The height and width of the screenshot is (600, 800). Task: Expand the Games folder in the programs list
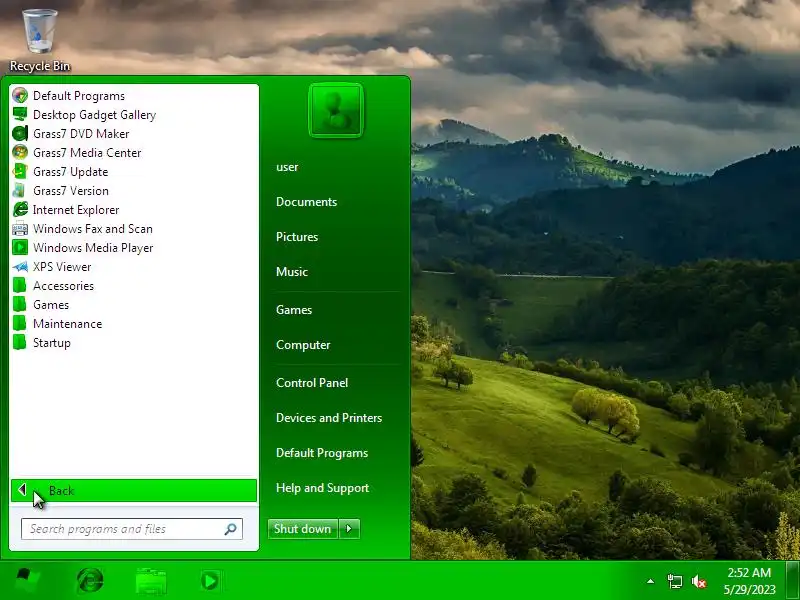pyautogui.click(x=41, y=305)
